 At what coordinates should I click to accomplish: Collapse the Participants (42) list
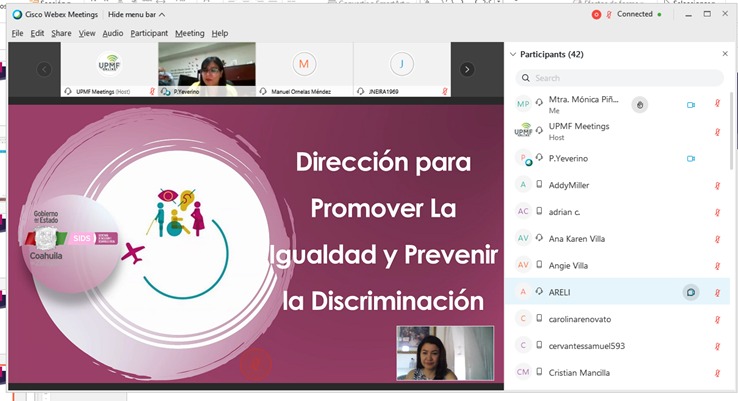pyautogui.click(x=513, y=54)
